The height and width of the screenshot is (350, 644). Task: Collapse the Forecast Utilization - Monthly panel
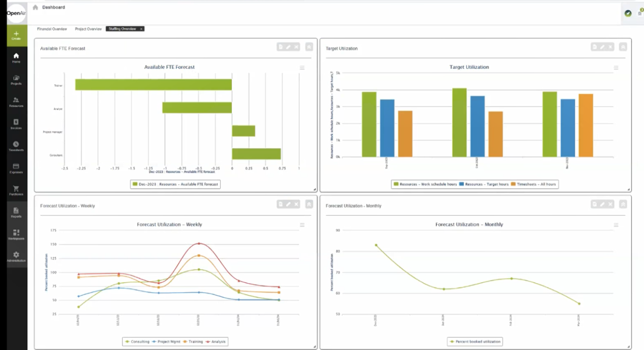[623, 204]
